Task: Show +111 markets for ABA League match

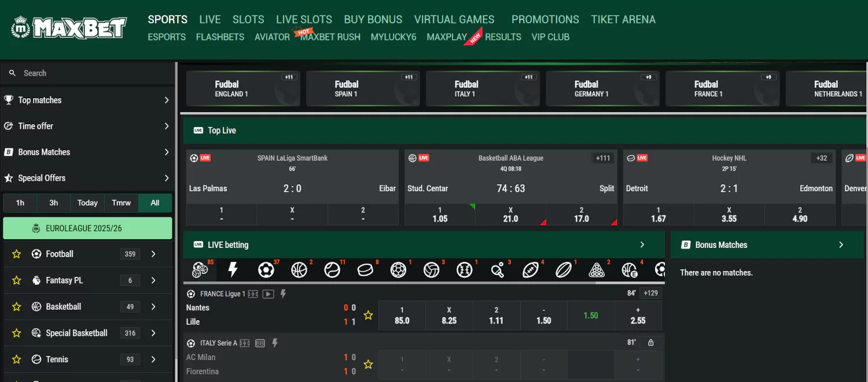Action: pyautogui.click(x=603, y=158)
